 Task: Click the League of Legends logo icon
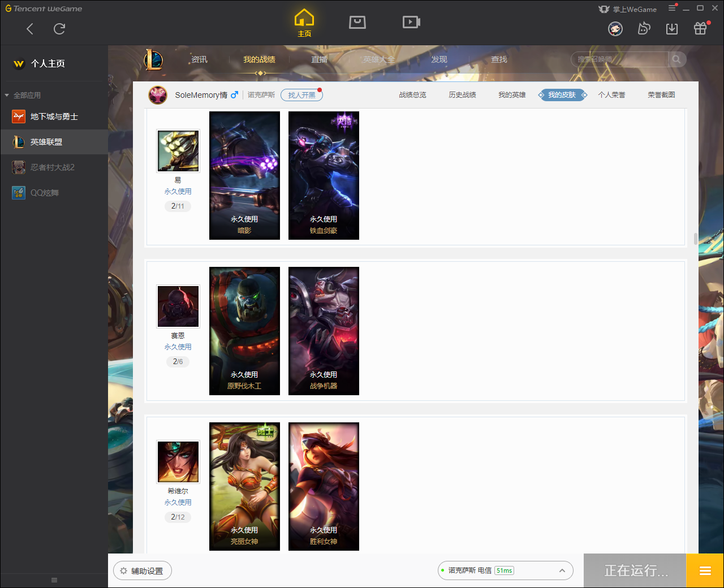pyautogui.click(x=153, y=59)
